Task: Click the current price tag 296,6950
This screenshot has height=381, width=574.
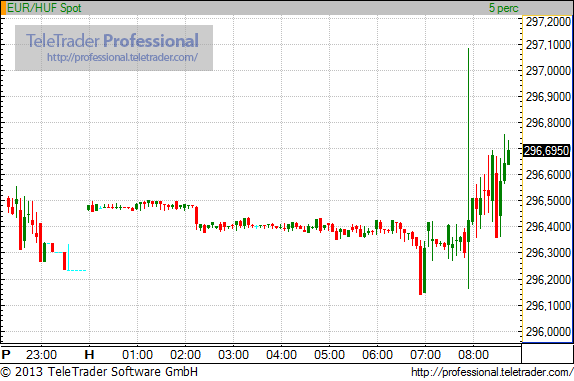Action: point(547,150)
